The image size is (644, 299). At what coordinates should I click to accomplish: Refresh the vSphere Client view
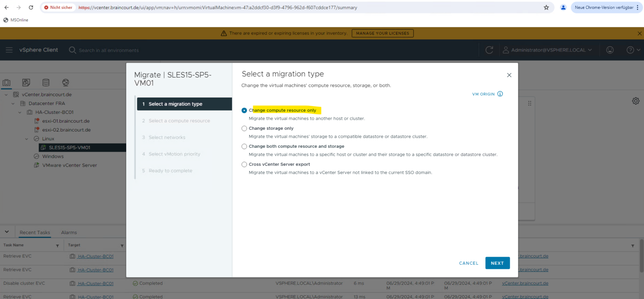coord(489,50)
